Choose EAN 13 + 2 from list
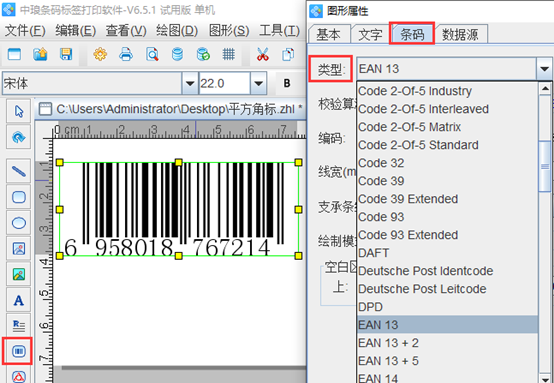Screen dimensions: 554x383 pyautogui.click(x=447, y=343)
